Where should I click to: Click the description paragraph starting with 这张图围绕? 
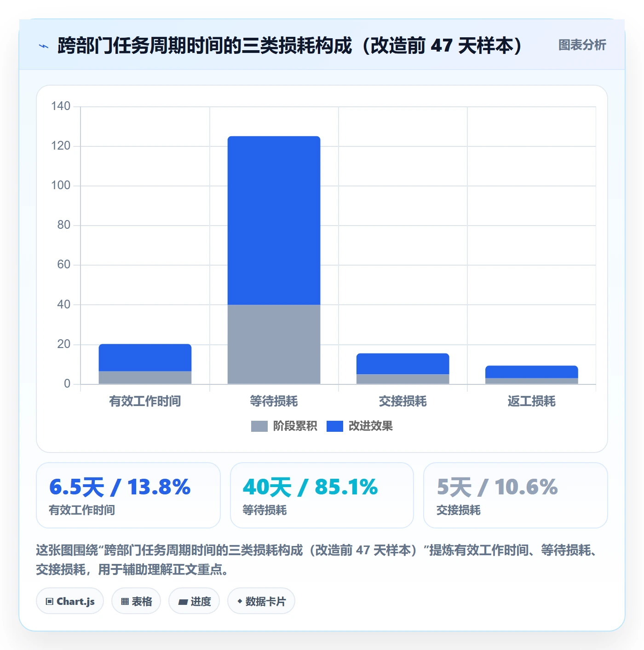(317, 560)
